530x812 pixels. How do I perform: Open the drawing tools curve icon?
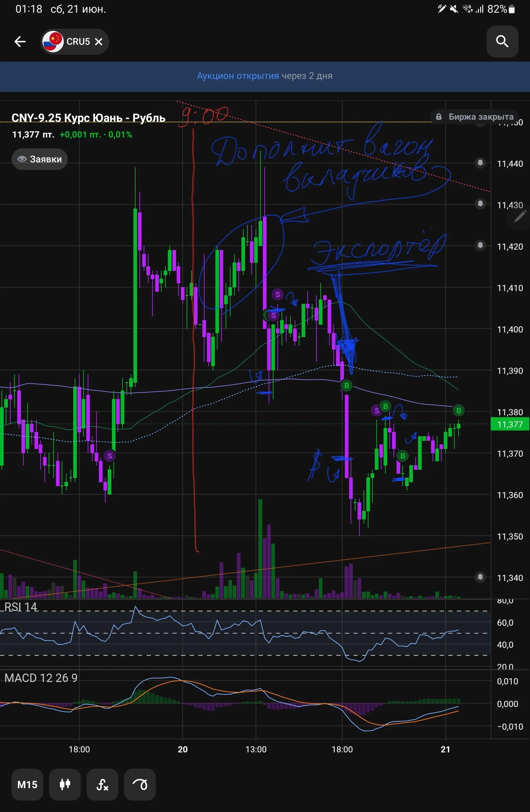(x=140, y=784)
